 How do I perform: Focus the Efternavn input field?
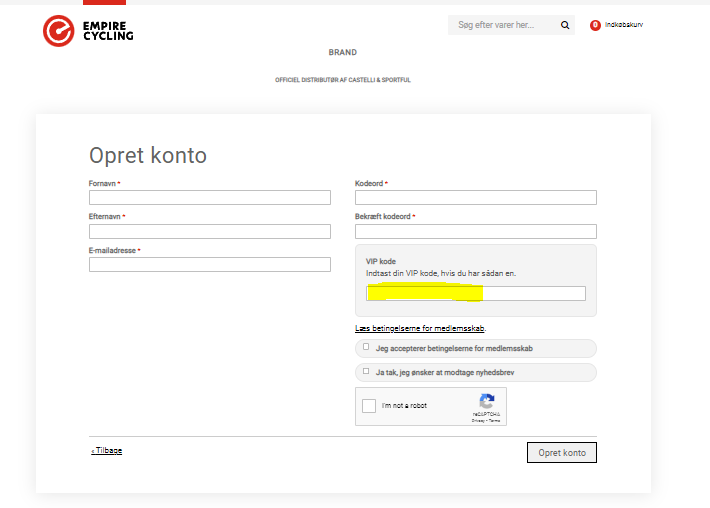click(209, 231)
